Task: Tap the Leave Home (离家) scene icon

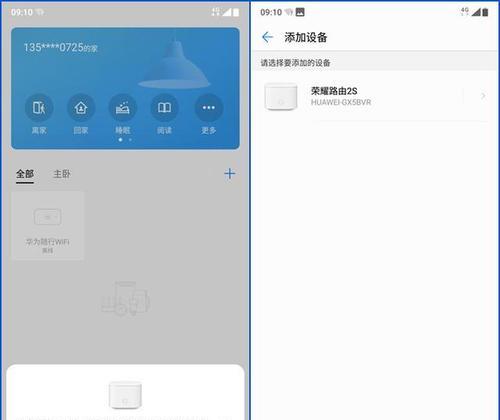Action: 39,108
